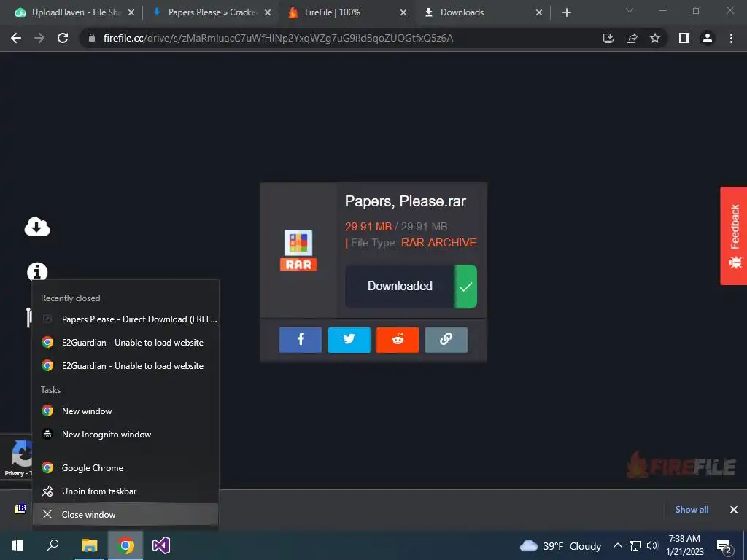The height and width of the screenshot is (560, 747).
Task: Click the Papers, Please.rar file title
Action: click(x=406, y=201)
